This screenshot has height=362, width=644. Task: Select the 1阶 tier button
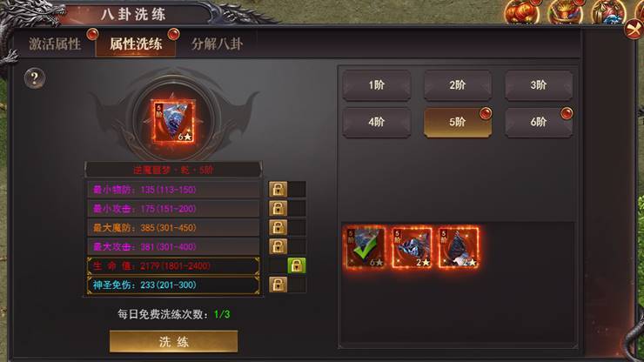[377, 85]
